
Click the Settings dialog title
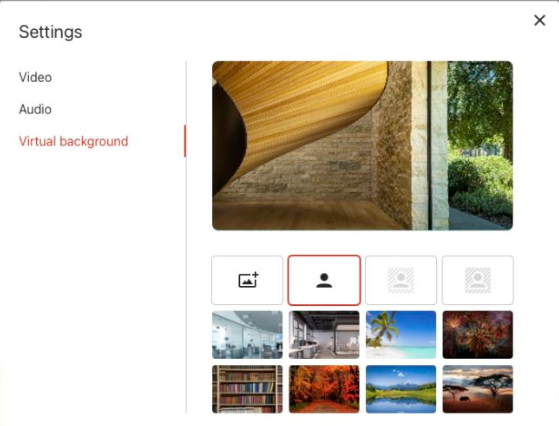click(51, 32)
